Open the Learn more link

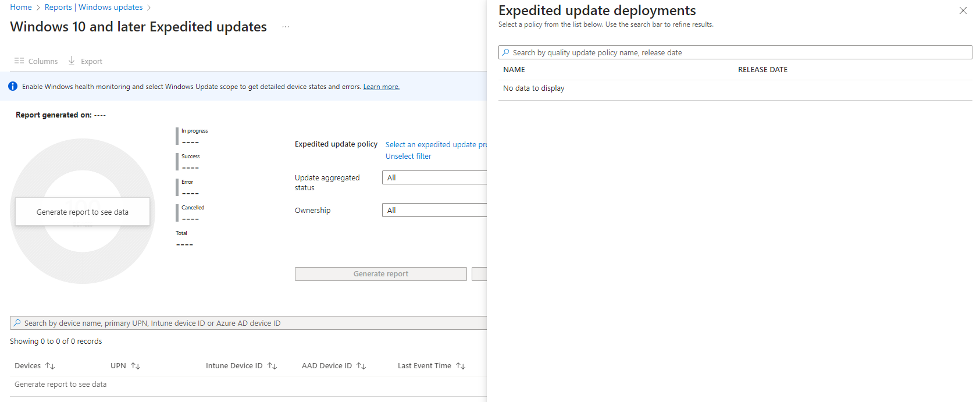click(382, 87)
